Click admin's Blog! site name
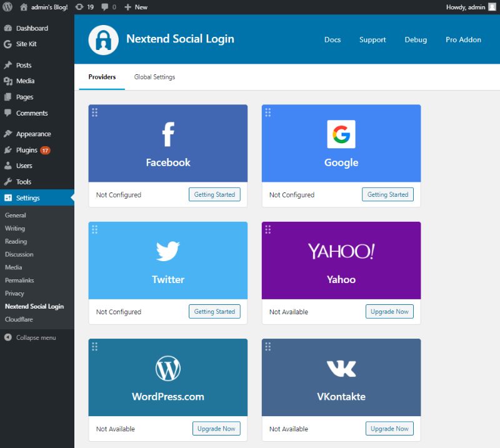This screenshot has width=500, height=448. click(49, 7)
